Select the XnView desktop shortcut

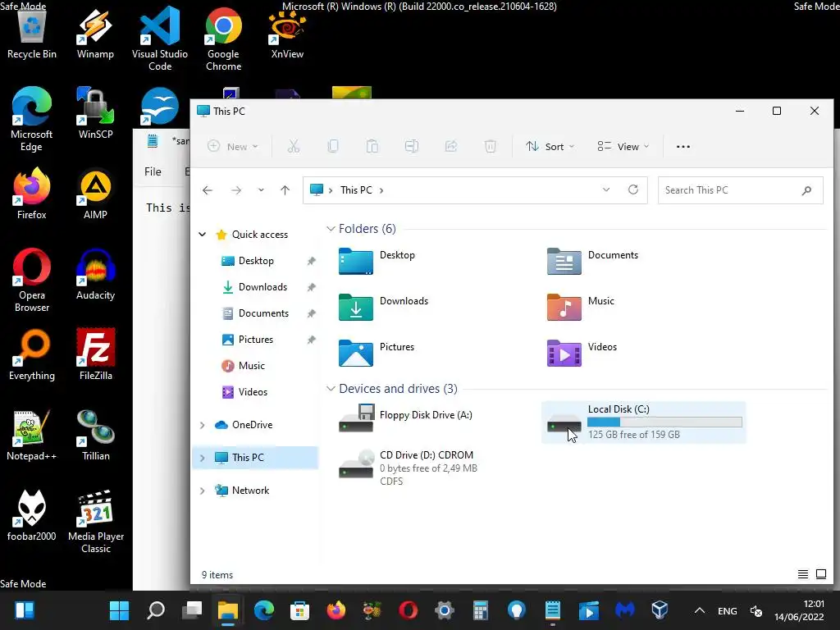(x=287, y=33)
